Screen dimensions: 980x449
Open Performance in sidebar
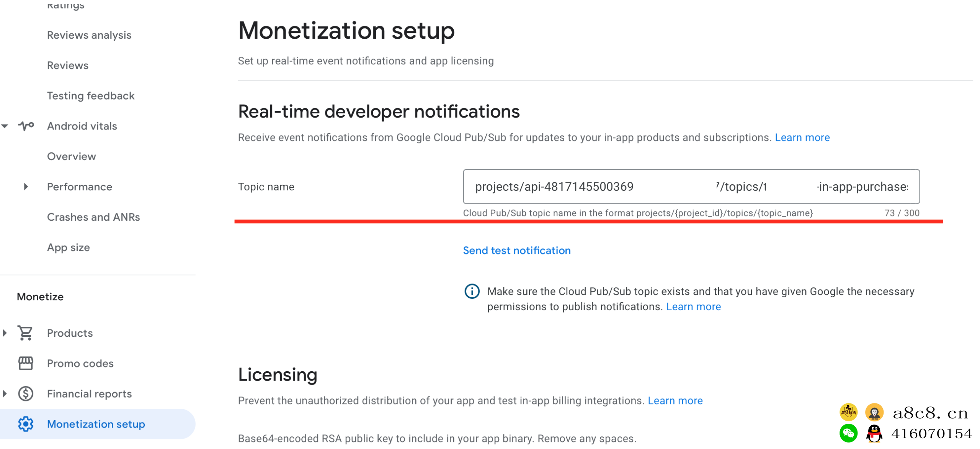tap(80, 187)
